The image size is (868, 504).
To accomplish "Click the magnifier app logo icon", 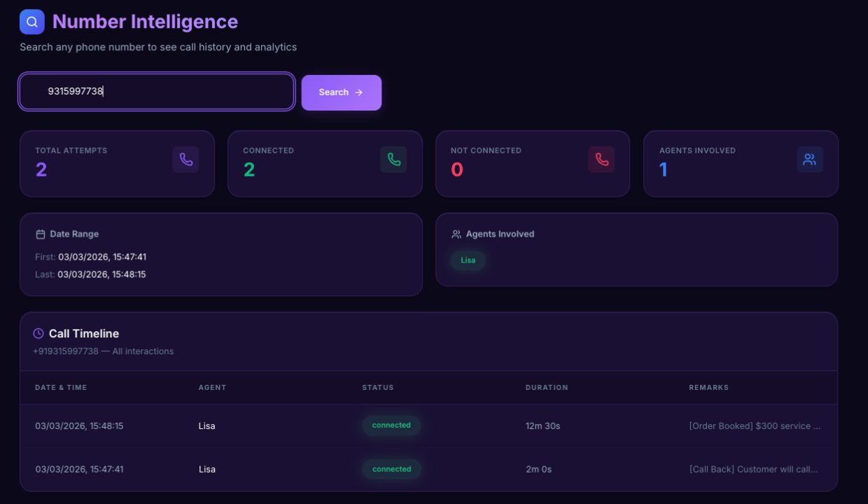I will coord(31,21).
